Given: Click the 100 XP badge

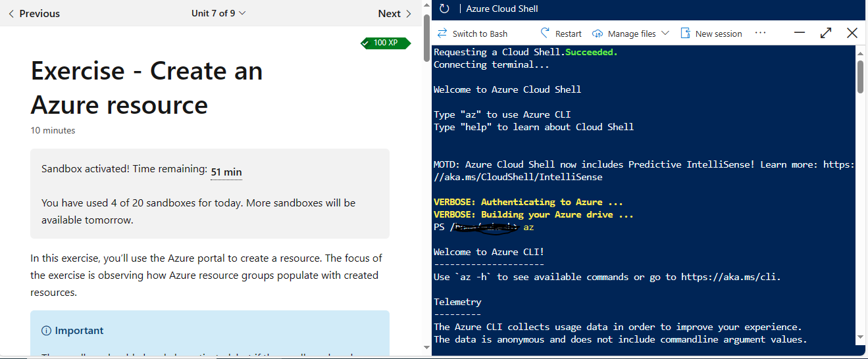Looking at the screenshot, I should (x=386, y=43).
